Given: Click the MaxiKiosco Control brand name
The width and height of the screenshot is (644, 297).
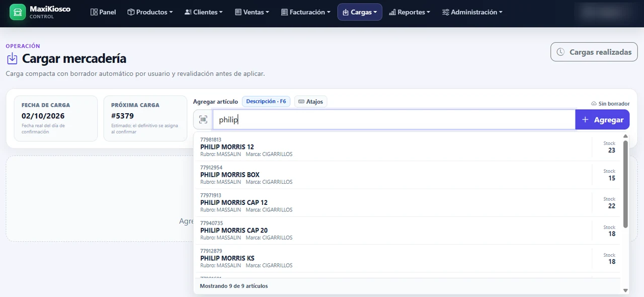Looking at the screenshot, I should tap(50, 12).
